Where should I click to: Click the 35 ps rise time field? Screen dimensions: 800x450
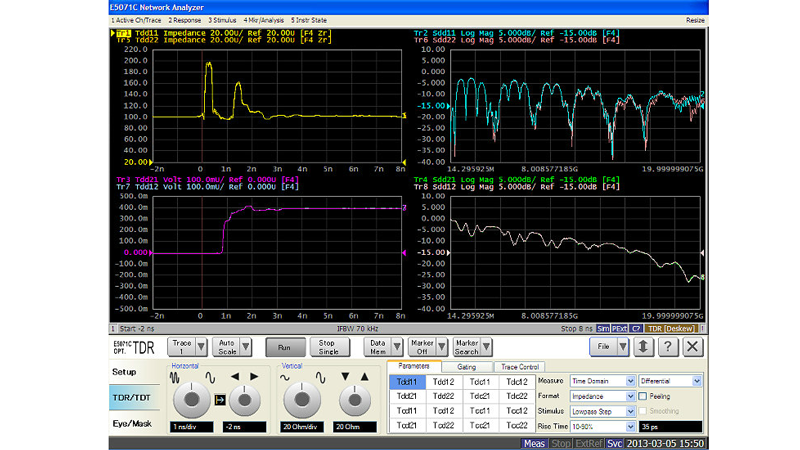pos(671,426)
